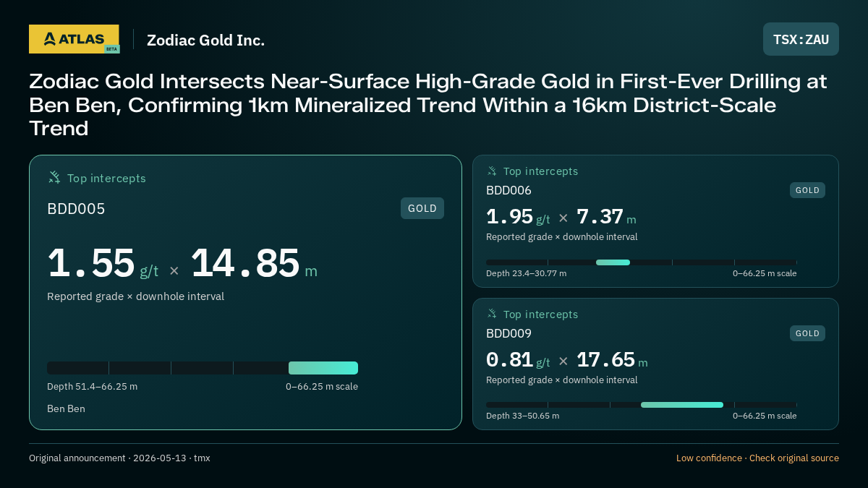Click Reported grade caption under 1.95 g/t
This screenshot has height=488, width=868.
pyautogui.click(x=561, y=237)
